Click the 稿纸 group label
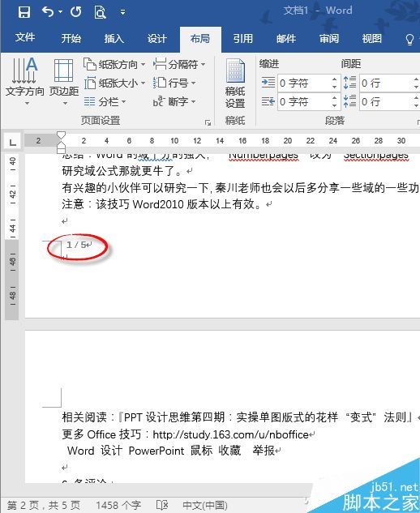The width and height of the screenshot is (420, 513). click(x=235, y=121)
